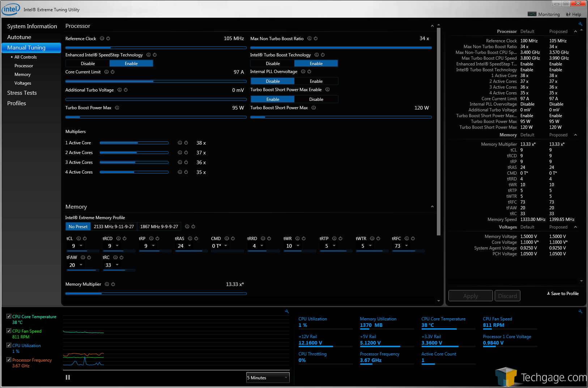Click the Apply button

point(470,296)
